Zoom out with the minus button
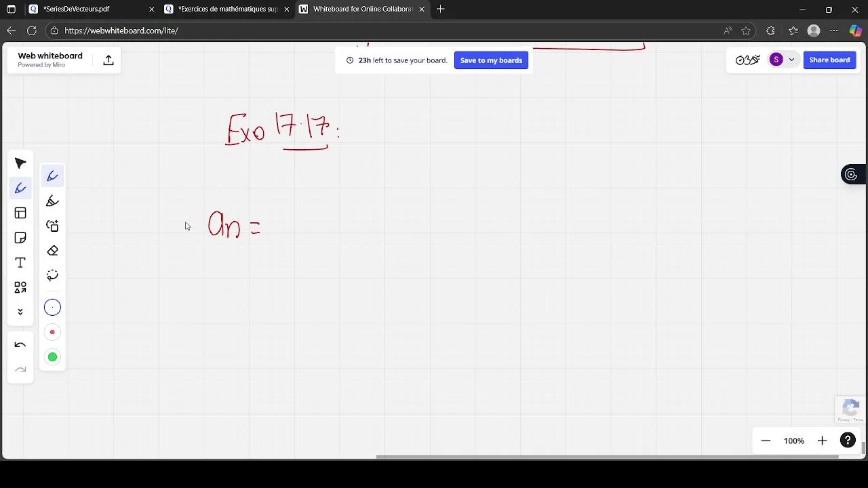 pos(766,441)
